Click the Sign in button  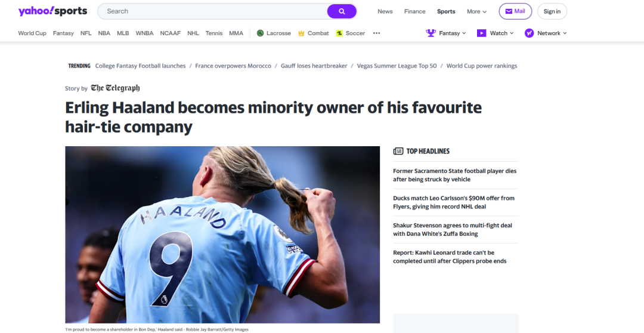(x=552, y=11)
